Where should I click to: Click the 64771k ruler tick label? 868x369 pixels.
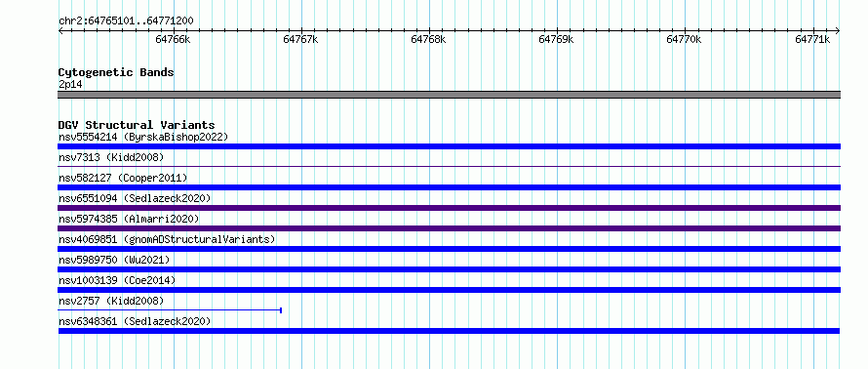pos(812,39)
